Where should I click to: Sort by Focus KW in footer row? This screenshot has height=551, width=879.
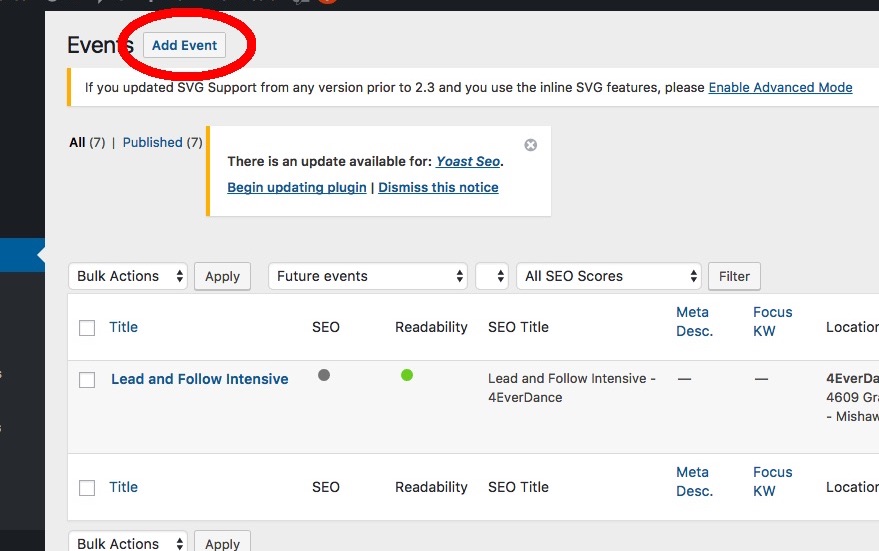click(772, 481)
